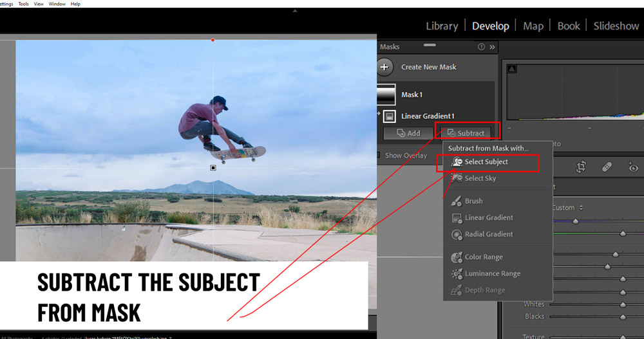Viewport: 644px width, 339px height.
Task: Open the View menu
Action: (39, 4)
